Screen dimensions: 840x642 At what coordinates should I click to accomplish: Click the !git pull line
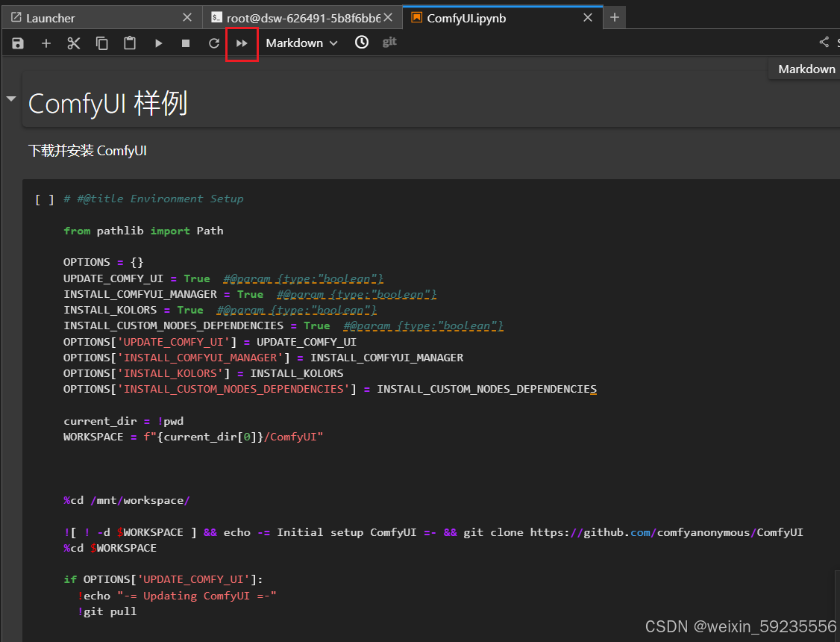coord(107,611)
